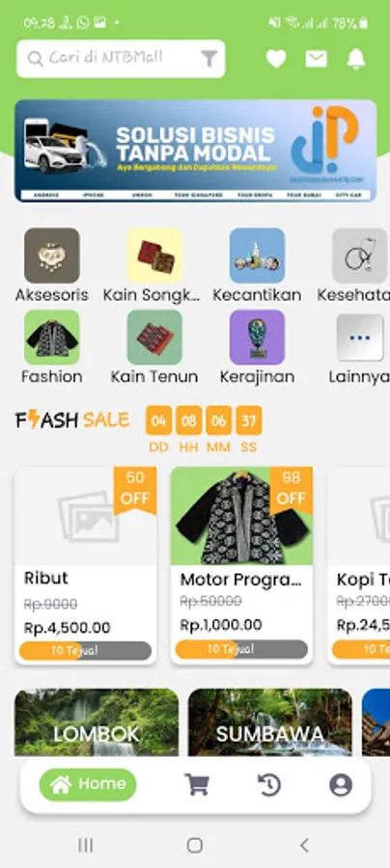Select the Home tab
The image size is (390, 868).
(x=88, y=784)
